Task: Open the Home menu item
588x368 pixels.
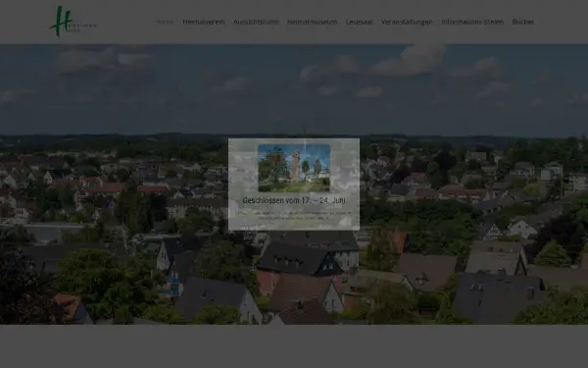Action: 165,22
